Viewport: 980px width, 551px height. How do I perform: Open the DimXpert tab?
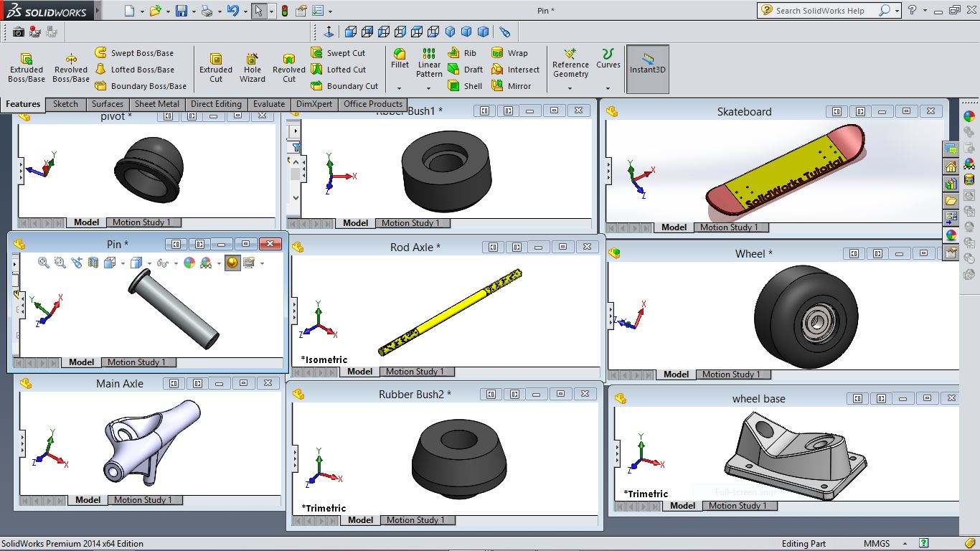pos(314,104)
